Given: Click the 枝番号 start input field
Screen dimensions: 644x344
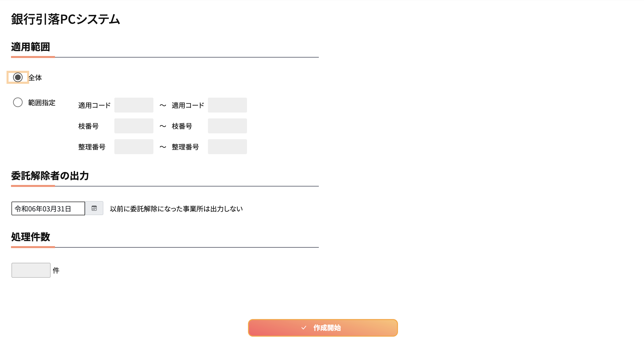Looking at the screenshot, I should point(134,126).
